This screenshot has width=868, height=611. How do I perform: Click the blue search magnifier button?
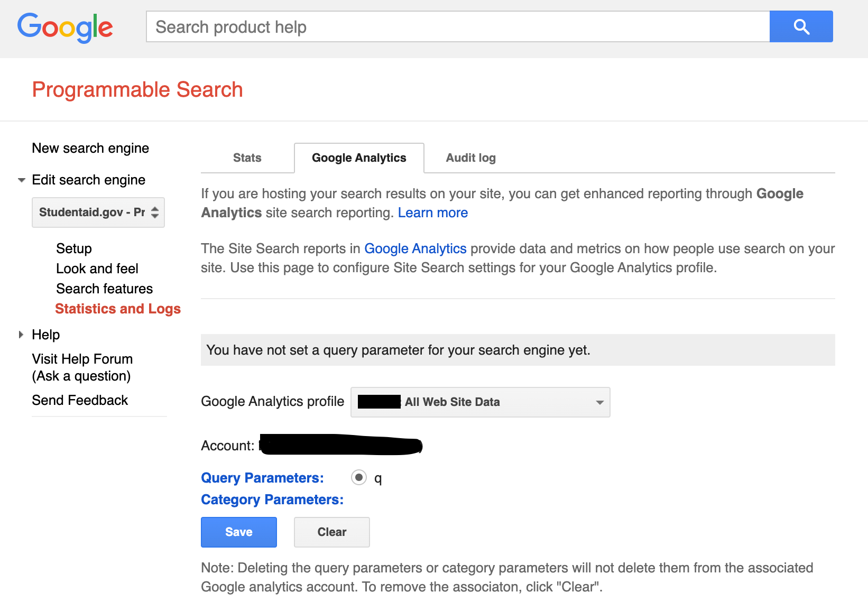(x=801, y=26)
